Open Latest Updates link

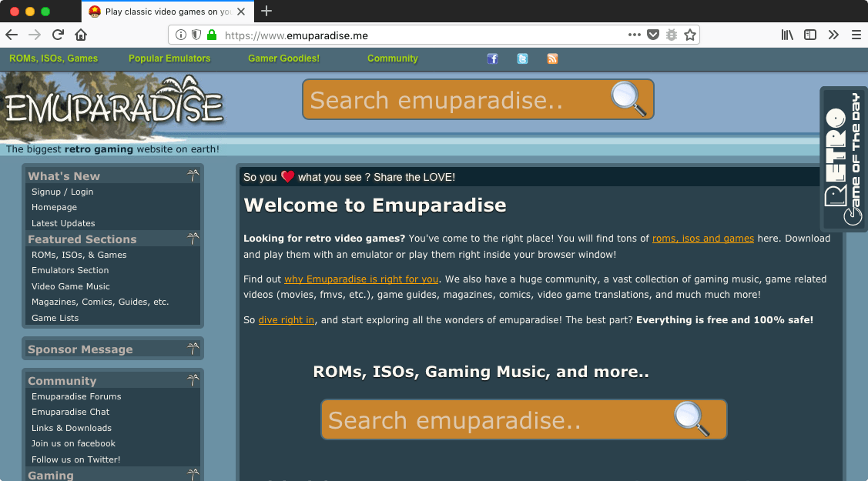[63, 223]
